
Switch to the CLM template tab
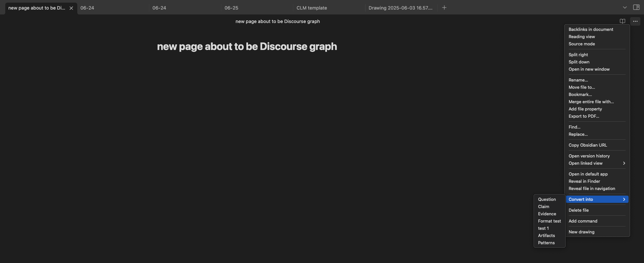point(329,8)
